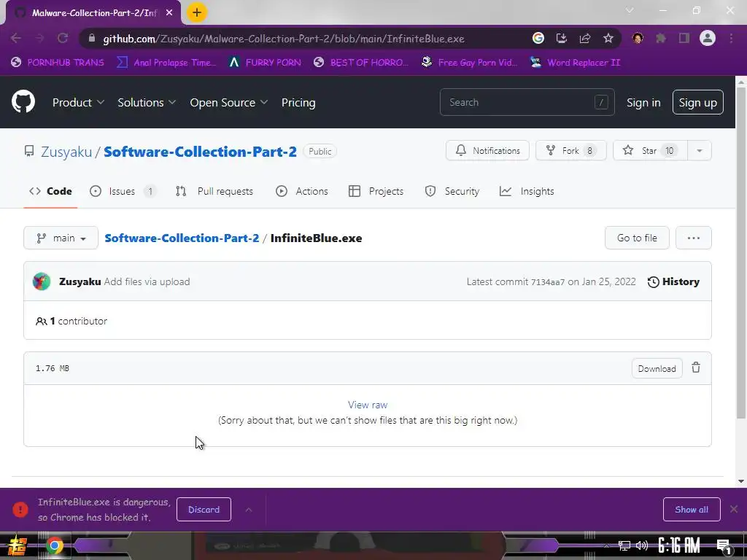Toggle the browser side panel icon
This screenshot has height=560, width=747.
[684, 38]
